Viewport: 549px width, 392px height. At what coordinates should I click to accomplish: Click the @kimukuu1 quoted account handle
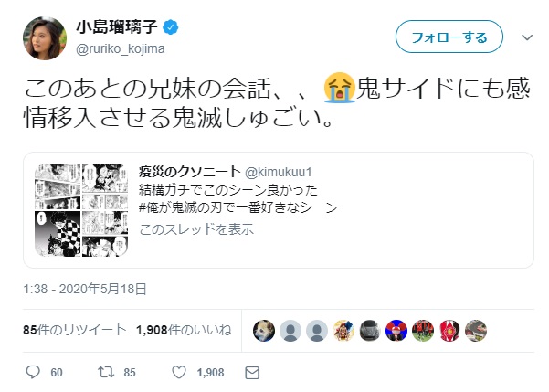coord(279,172)
